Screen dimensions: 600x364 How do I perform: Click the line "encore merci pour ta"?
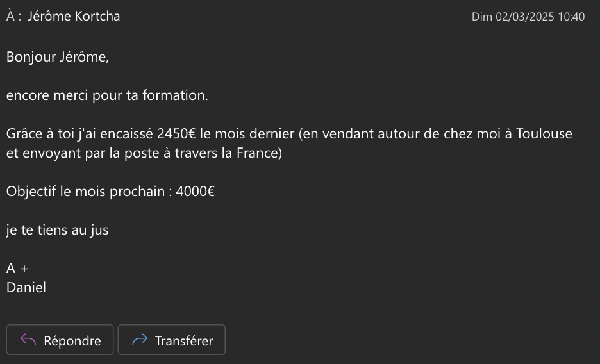[x=67, y=96]
